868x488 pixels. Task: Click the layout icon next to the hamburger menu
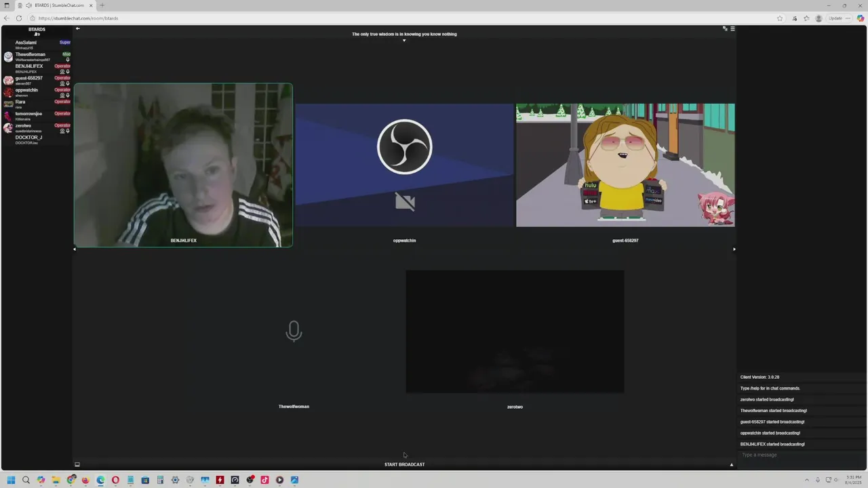click(x=725, y=28)
